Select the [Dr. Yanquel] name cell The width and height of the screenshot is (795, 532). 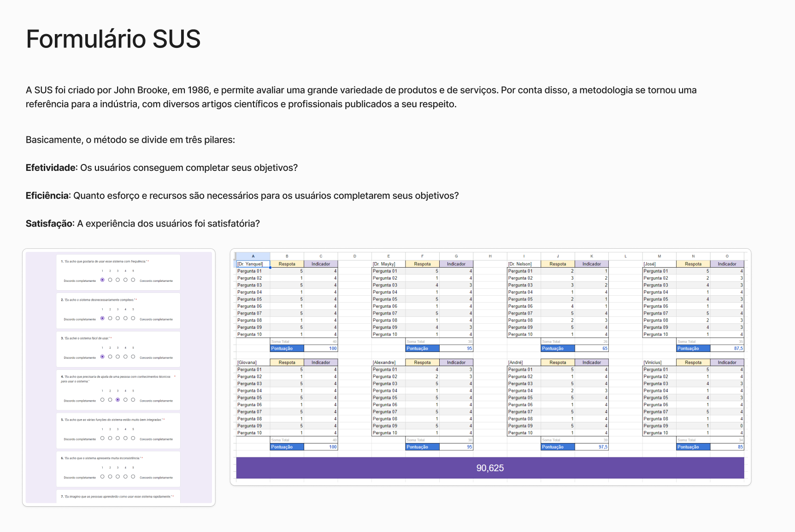[x=253, y=264]
